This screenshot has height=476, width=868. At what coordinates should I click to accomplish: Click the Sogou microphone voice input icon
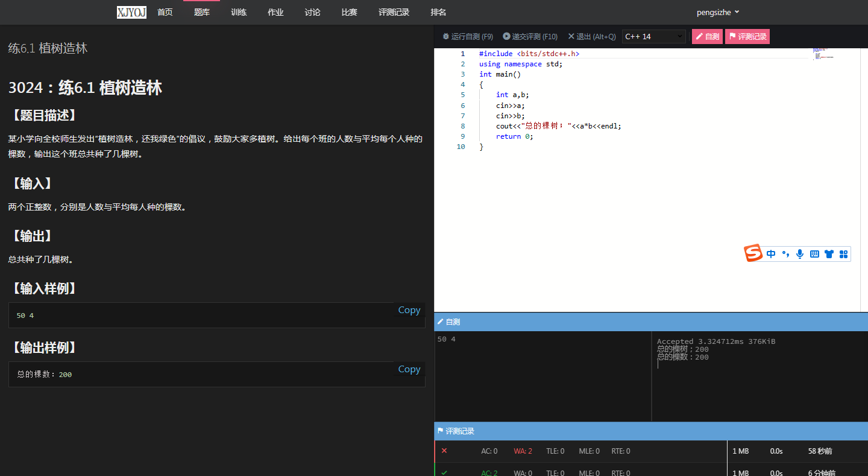point(800,254)
